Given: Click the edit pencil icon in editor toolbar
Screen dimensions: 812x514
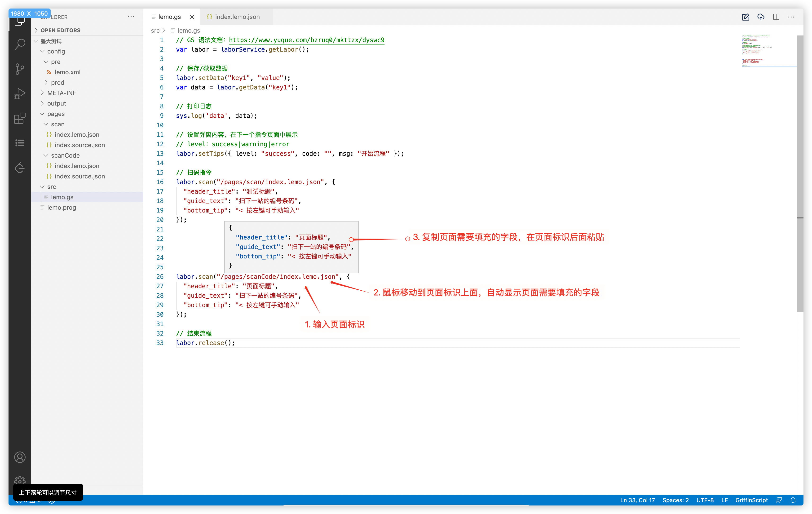Looking at the screenshot, I should coord(746,17).
